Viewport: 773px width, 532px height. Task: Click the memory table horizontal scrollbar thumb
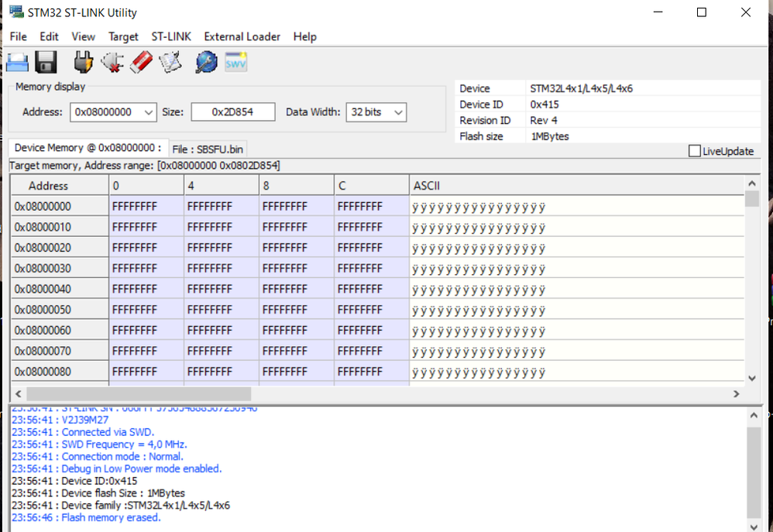pyautogui.click(x=139, y=393)
